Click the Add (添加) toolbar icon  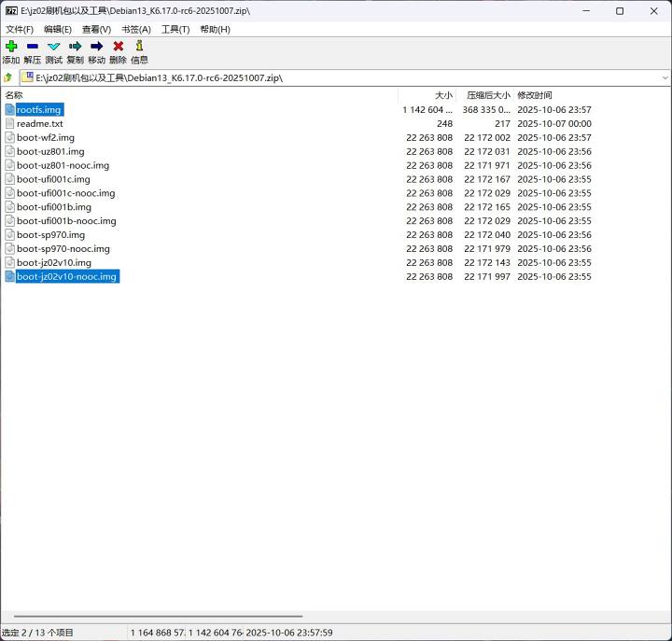[11, 47]
